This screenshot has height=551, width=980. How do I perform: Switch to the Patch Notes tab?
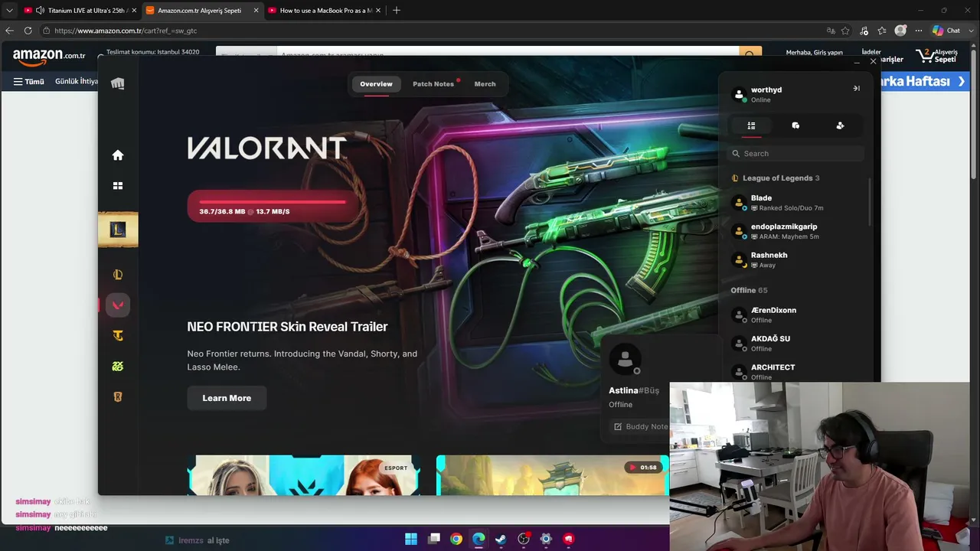coord(433,84)
